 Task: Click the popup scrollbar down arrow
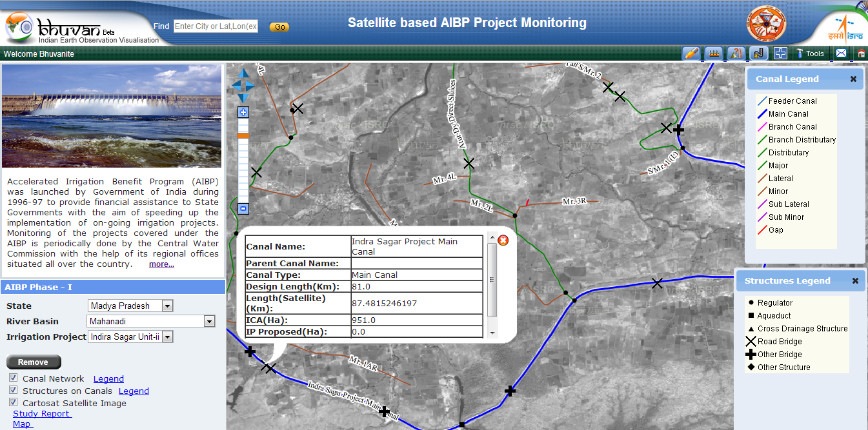pyautogui.click(x=492, y=333)
